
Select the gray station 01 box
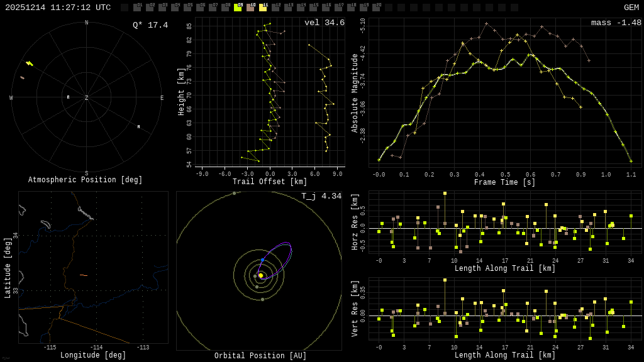tap(137, 8)
